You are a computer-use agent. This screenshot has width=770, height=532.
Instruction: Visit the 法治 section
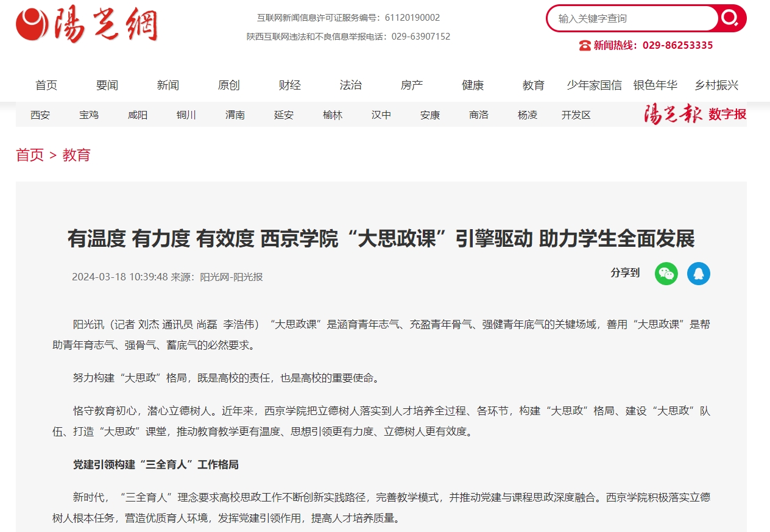point(351,85)
